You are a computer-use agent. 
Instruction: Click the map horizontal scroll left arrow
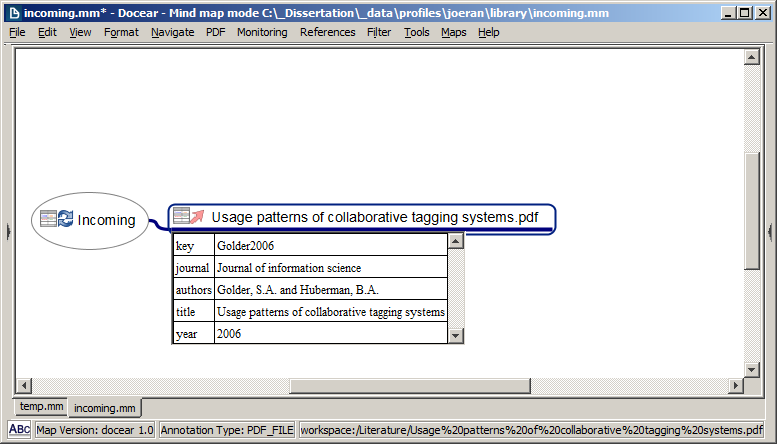click(x=24, y=385)
